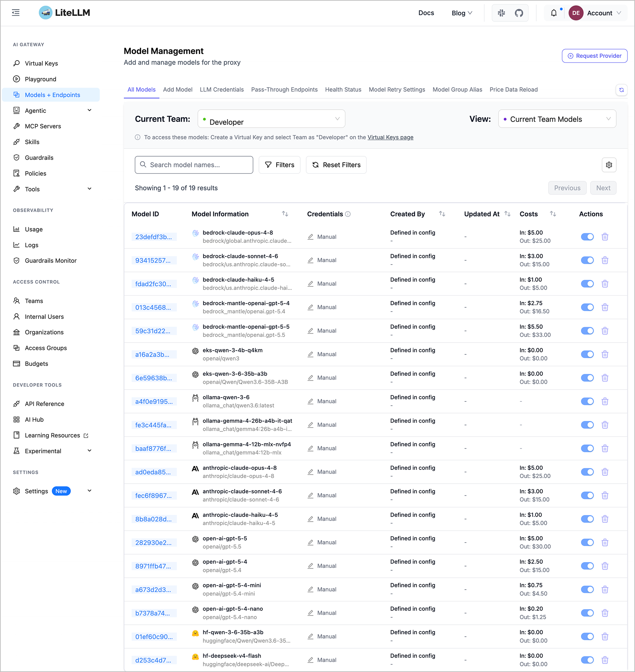Delete the bedrock-claude-opus-4-8 model
Screen dimensions: 635x672
click(x=605, y=237)
